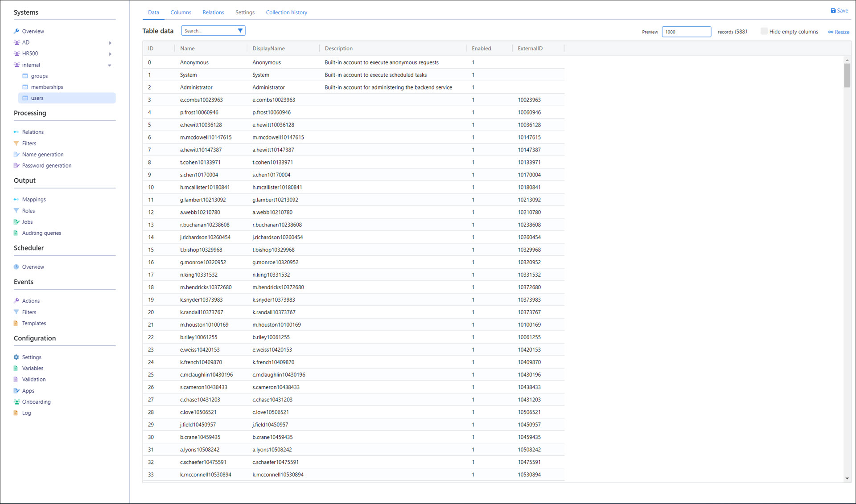Expand the AD system node
Viewport: 856px width, 504px height.
click(x=110, y=43)
